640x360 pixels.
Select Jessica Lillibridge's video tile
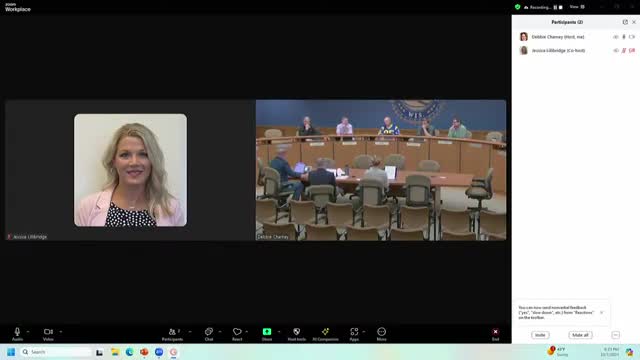(x=130, y=170)
